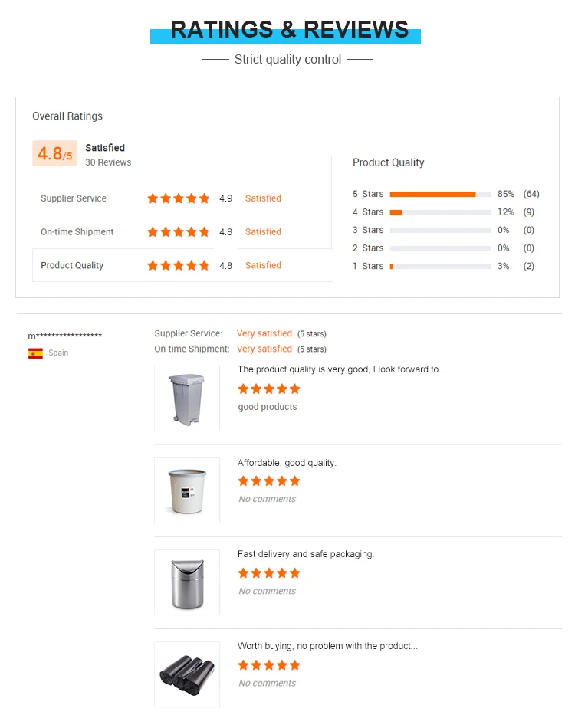Click the Supplier Service star rating
Viewport: 575px width, 728px height.
pos(178,198)
